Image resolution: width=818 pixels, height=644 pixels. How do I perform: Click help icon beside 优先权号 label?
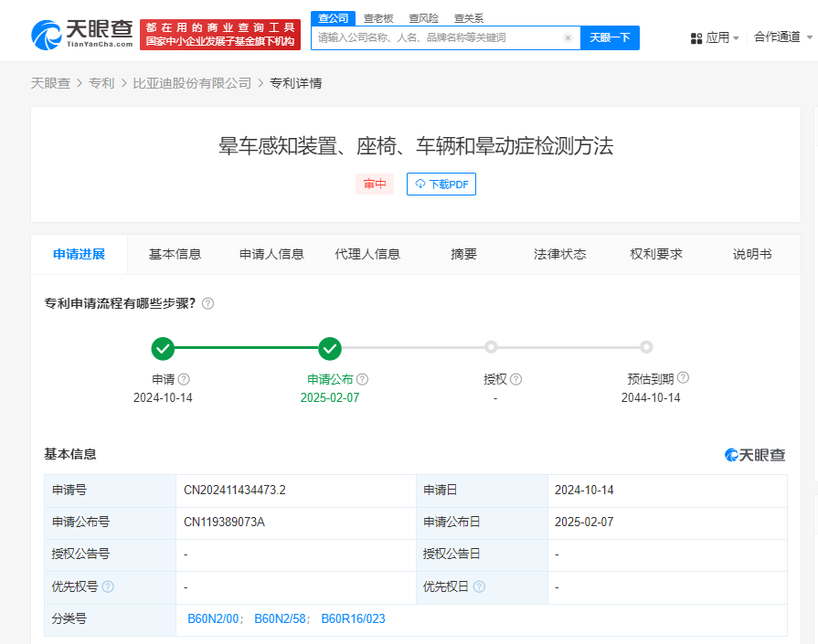[x=108, y=586]
